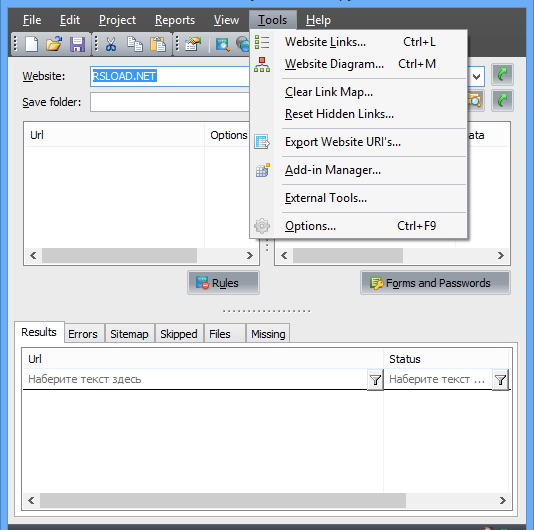Open the Help menu
Viewport: 534px width, 530px height.
[x=318, y=20]
